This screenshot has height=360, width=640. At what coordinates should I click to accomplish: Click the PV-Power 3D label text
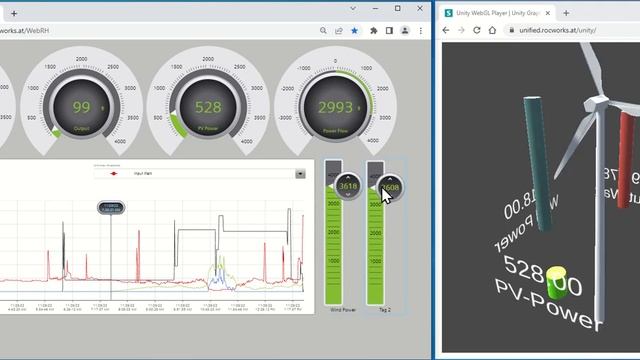(x=547, y=304)
